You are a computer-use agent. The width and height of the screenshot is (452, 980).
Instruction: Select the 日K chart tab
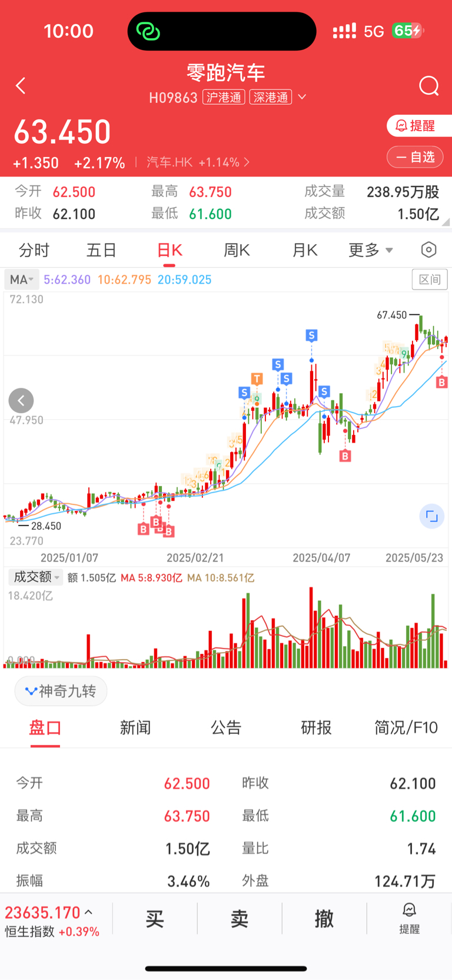(169, 250)
